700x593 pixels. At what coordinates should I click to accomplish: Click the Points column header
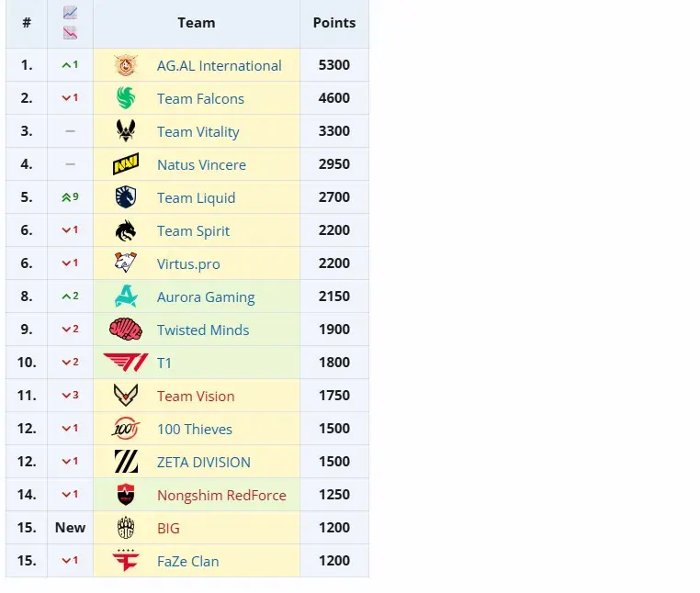coord(334,23)
